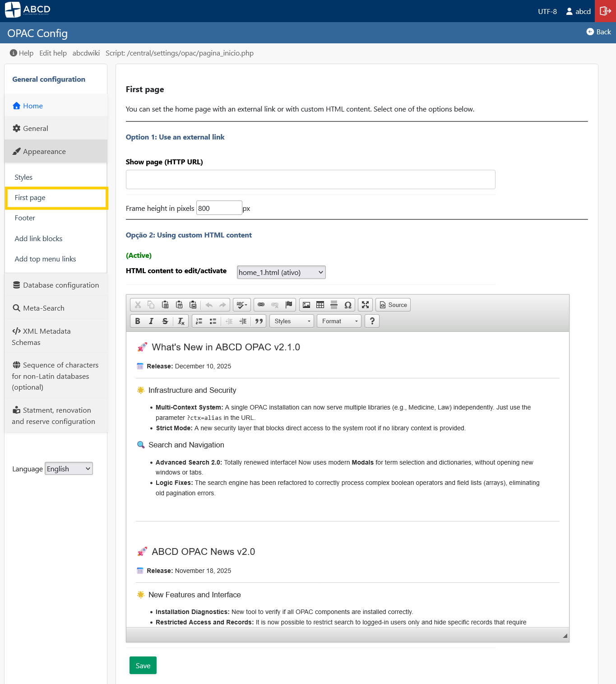Click inside the Show page URL field
The width and height of the screenshot is (616, 684).
[x=310, y=179]
